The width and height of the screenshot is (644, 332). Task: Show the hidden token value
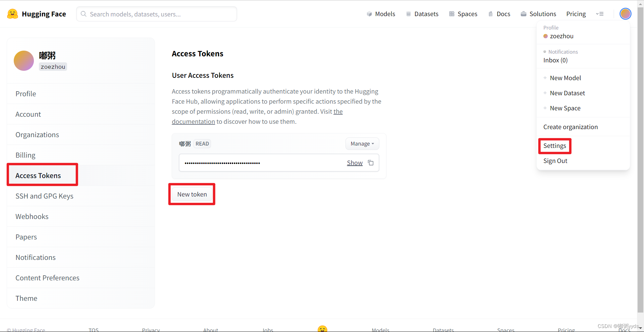pyautogui.click(x=355, y=163)
